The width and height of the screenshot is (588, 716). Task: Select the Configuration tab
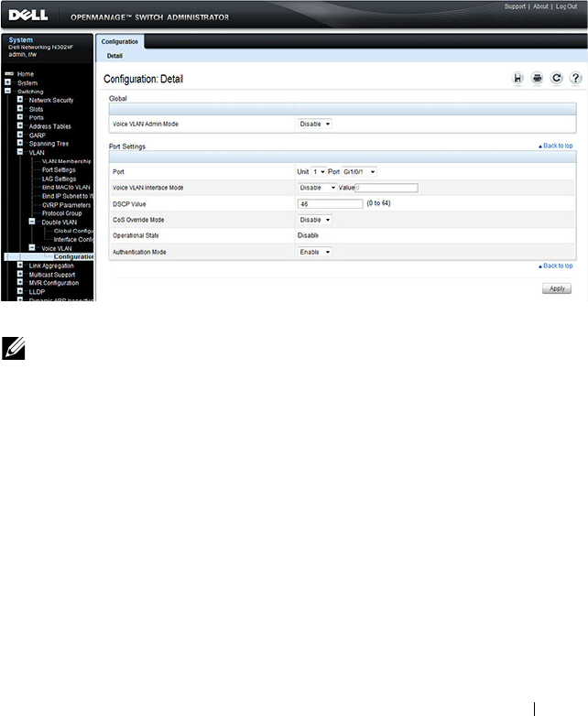click(x=120, y=41)
